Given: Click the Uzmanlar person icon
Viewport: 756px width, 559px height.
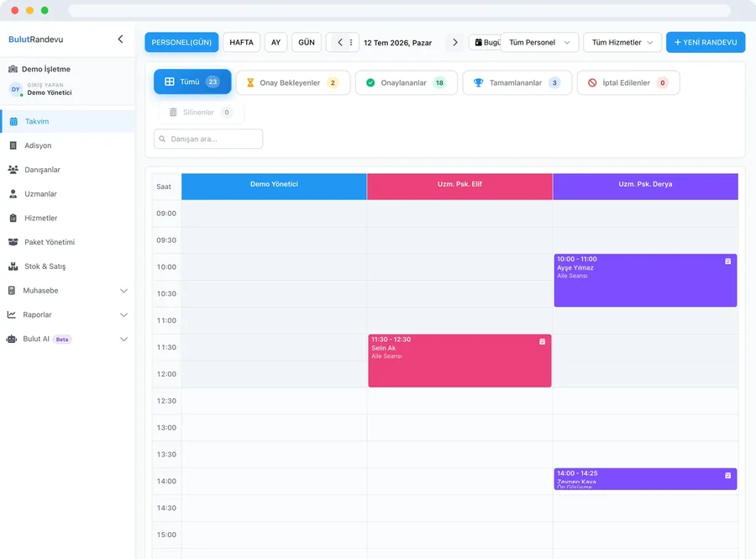Looking at the screenshot, I should tap(13, 193).
